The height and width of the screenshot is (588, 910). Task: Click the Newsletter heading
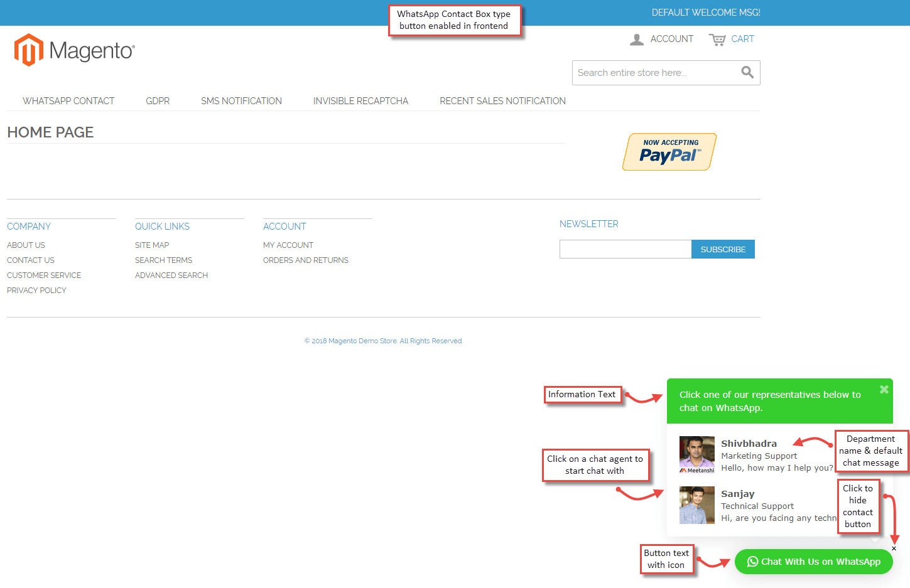[589, 224]
